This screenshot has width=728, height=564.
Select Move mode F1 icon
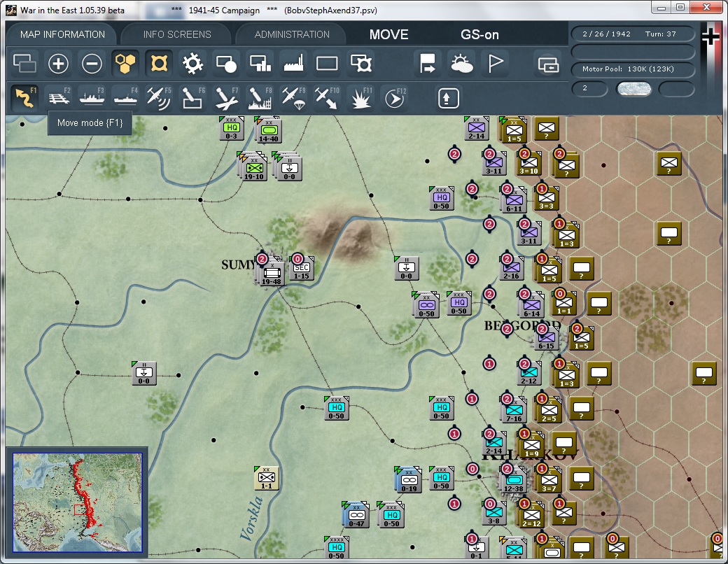pos(24,97)
